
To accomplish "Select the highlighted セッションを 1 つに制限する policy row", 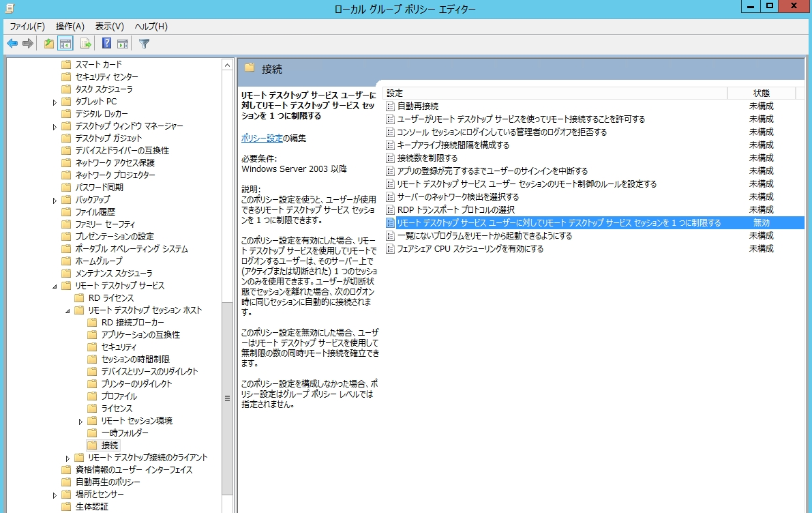I will 595,223.
